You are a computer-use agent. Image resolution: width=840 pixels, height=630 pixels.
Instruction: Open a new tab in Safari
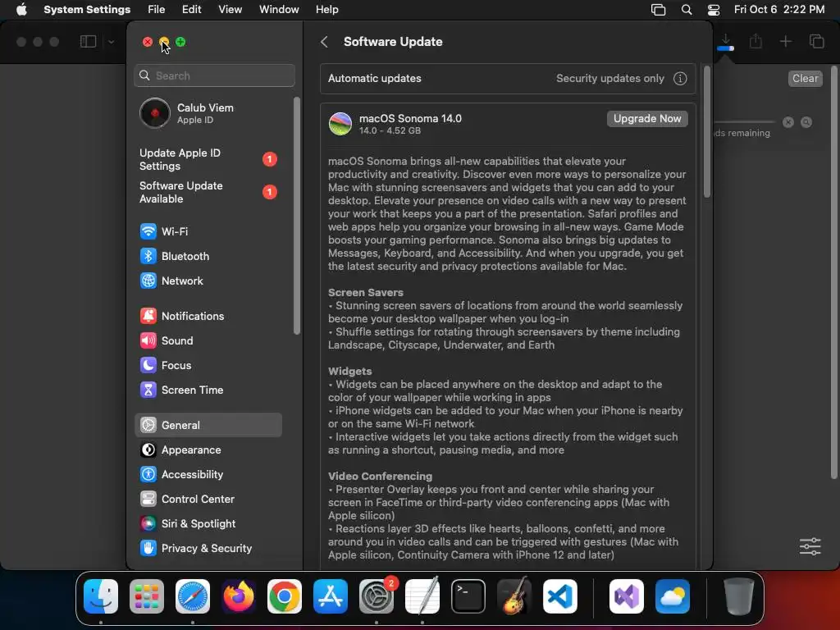pyautogui.click(x=785, y=41)
